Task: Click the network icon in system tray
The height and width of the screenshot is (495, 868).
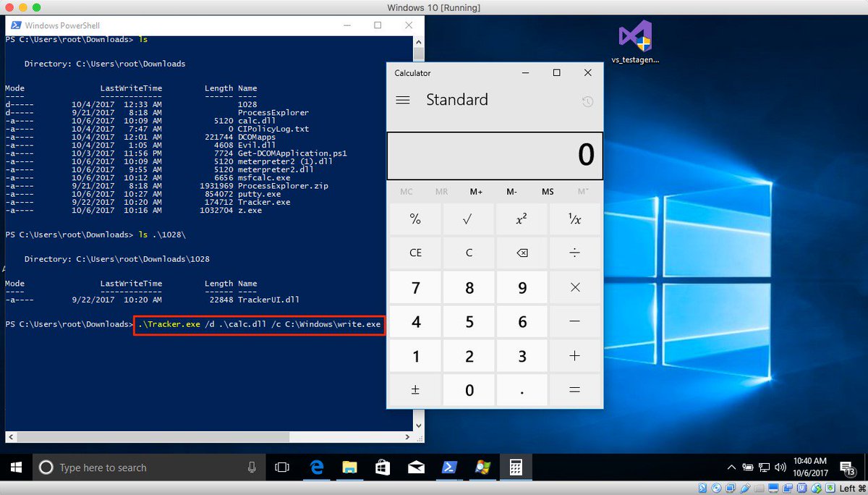Action: point(765,467)
